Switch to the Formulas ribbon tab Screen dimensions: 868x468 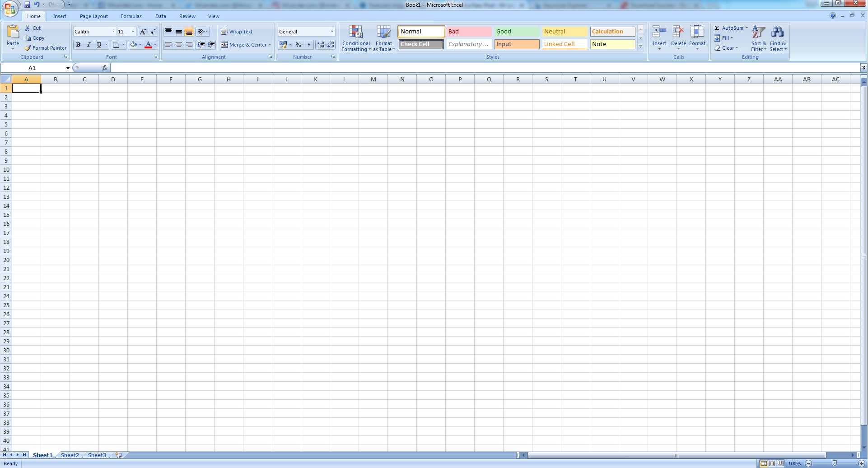[x=131, y=16]
